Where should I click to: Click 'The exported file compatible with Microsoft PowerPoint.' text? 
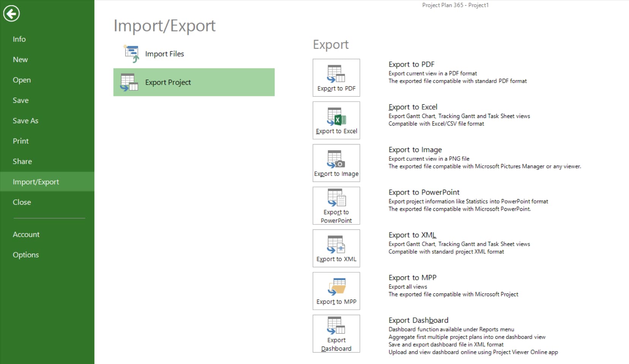coord(460,209)
